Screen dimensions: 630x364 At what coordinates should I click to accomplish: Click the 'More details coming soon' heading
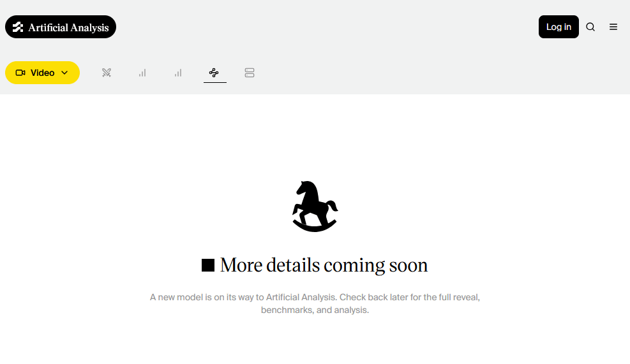(315, 265)
